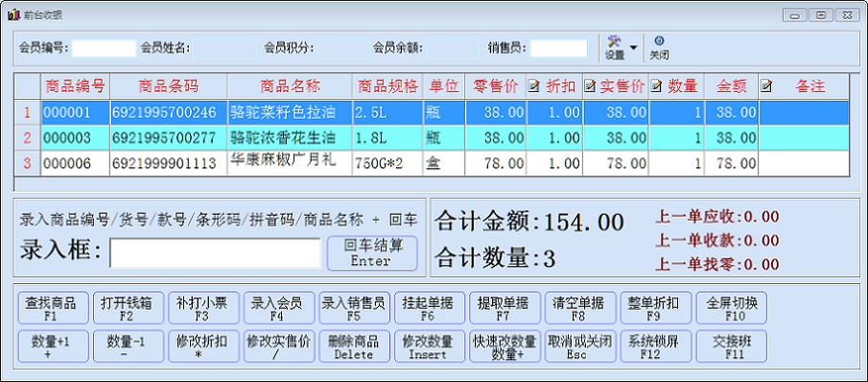Click edit icon beside 数量 column header
The width and height of the screenshot is (868, 382).
click(657, 86)
